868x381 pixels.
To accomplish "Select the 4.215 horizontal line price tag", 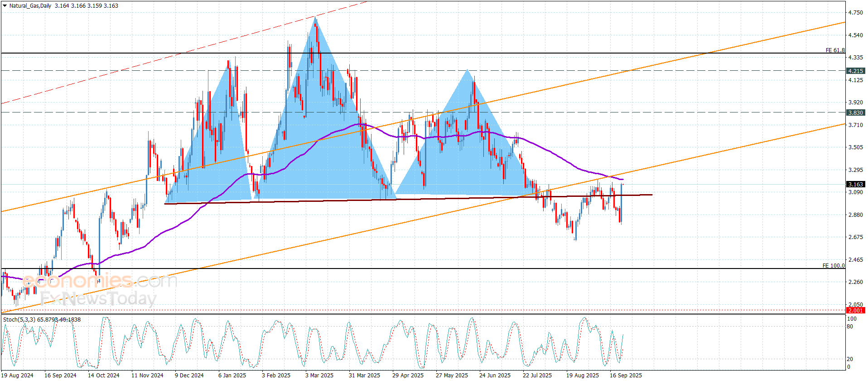I will coord(855,71).
